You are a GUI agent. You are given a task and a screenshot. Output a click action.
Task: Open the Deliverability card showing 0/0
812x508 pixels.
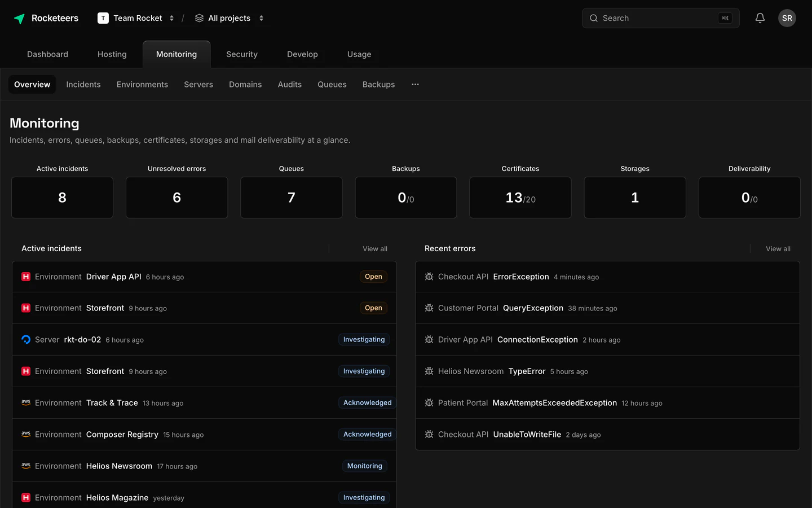(x=749, y=198)
